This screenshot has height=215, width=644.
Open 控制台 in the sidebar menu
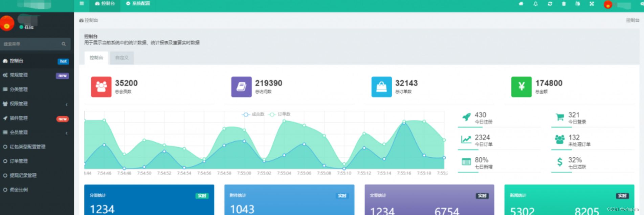[37, 61]
